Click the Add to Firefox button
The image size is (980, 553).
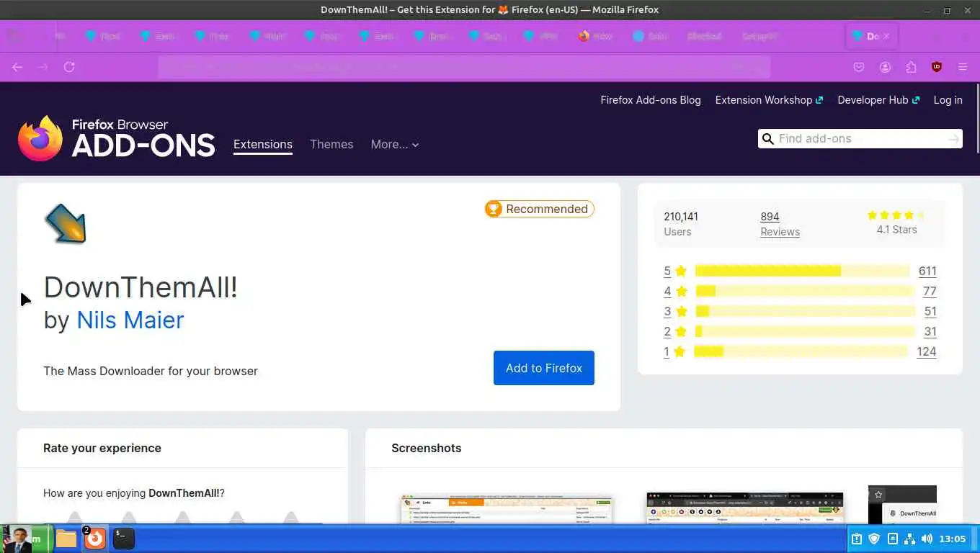[544, 368]
